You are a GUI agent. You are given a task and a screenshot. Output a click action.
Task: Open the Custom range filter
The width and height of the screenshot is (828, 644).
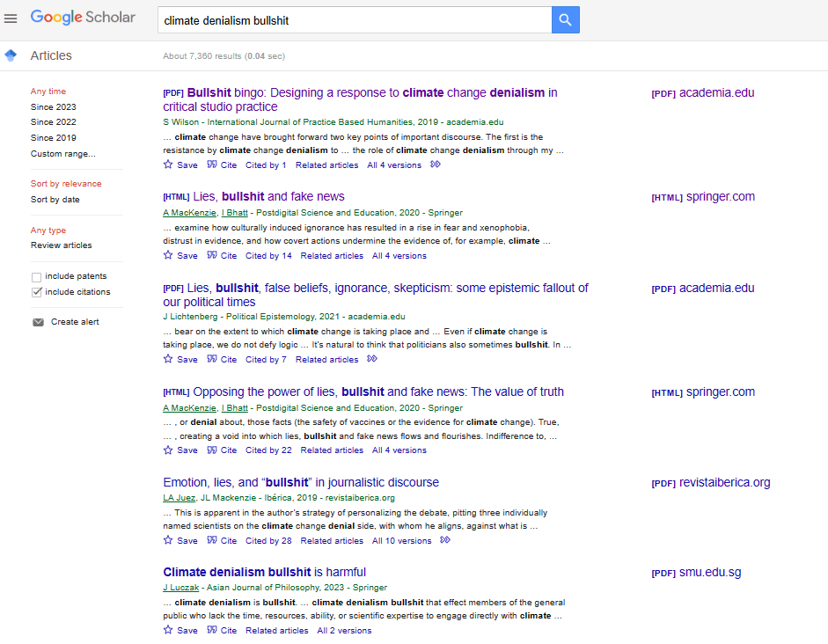pos(62,154)
